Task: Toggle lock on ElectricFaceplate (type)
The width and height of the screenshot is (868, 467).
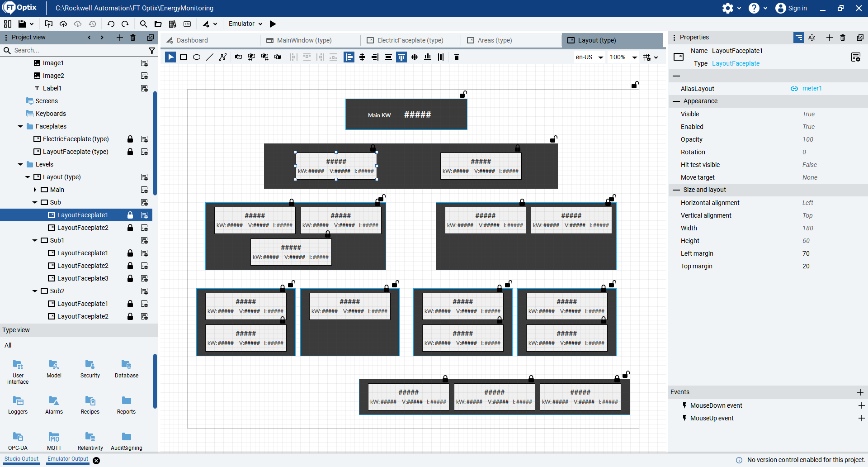Action: click(130, 139)
